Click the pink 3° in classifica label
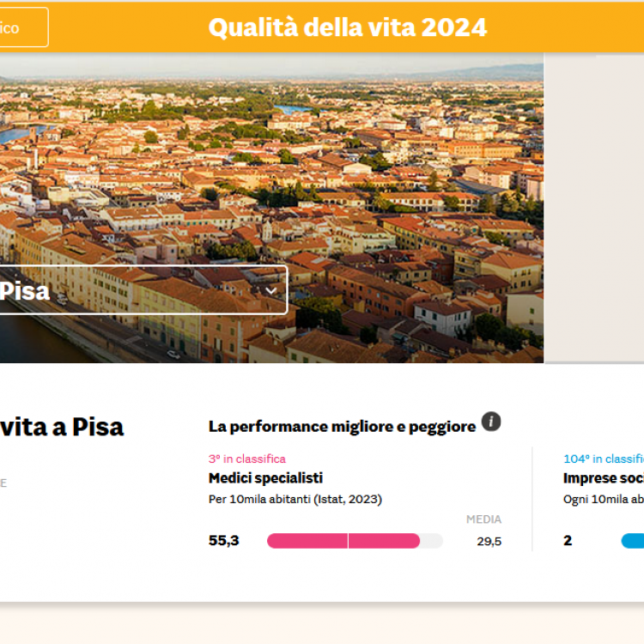644x644 pixels. click(x=247, y=459)
